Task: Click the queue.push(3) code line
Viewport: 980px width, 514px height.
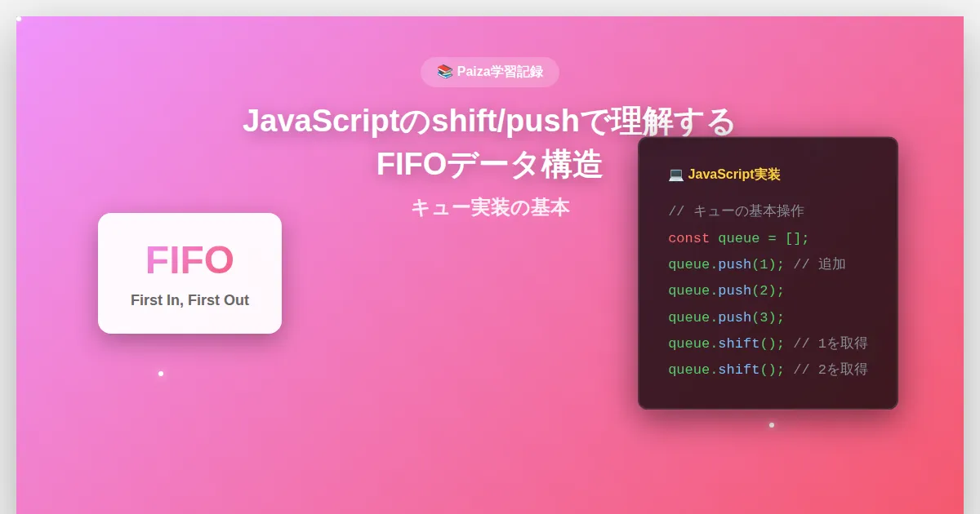Action: pyautogui.click(x=726, y=317)
